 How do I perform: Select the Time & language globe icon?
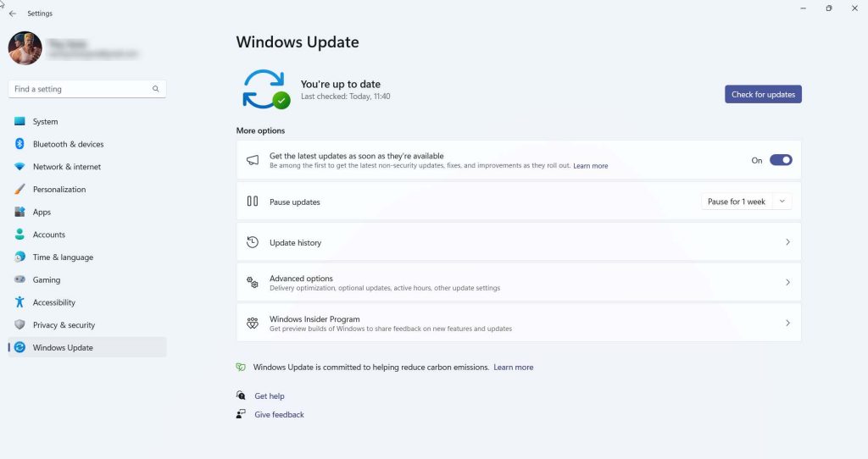(x=19, y=257)
